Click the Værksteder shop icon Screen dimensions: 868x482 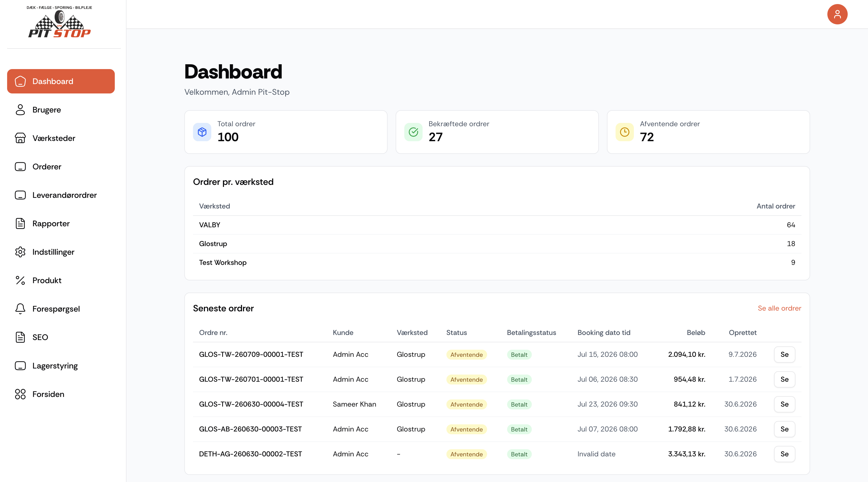[x=20, y=138]
